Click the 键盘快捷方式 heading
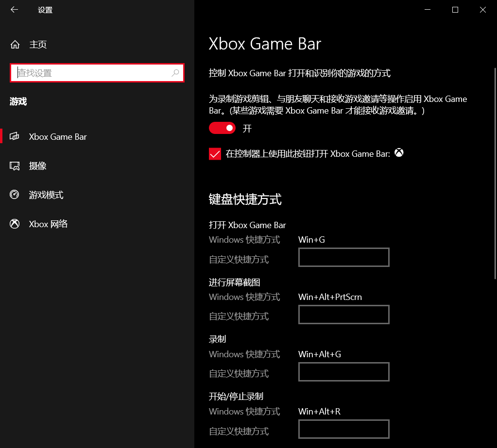The height and width of the screenshot is (448, 497). 245,199
